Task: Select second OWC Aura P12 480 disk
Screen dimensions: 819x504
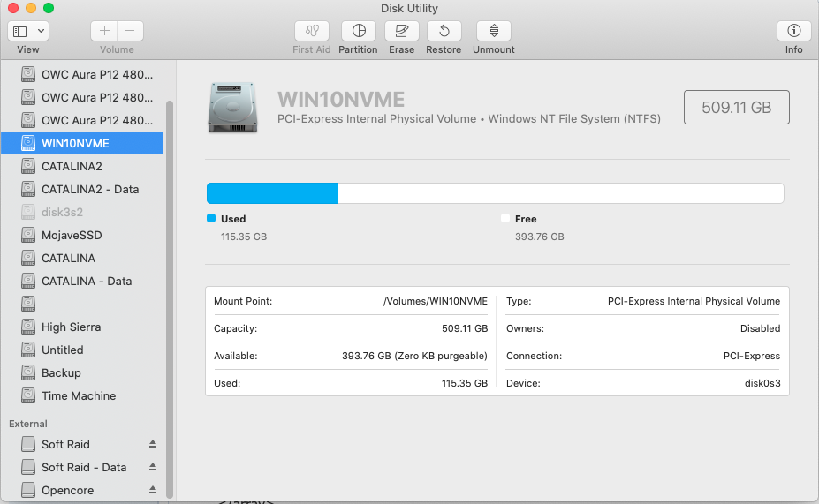Action: coord(82,97)
